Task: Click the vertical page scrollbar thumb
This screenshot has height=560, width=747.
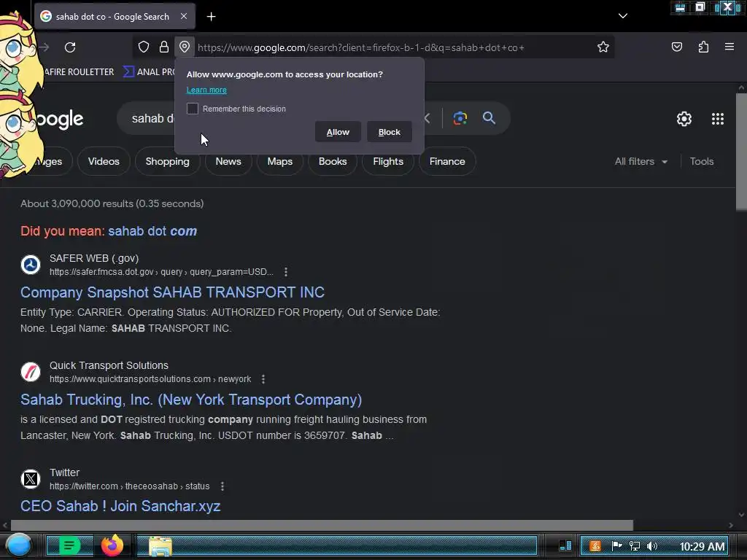Action: pos(741,152)
